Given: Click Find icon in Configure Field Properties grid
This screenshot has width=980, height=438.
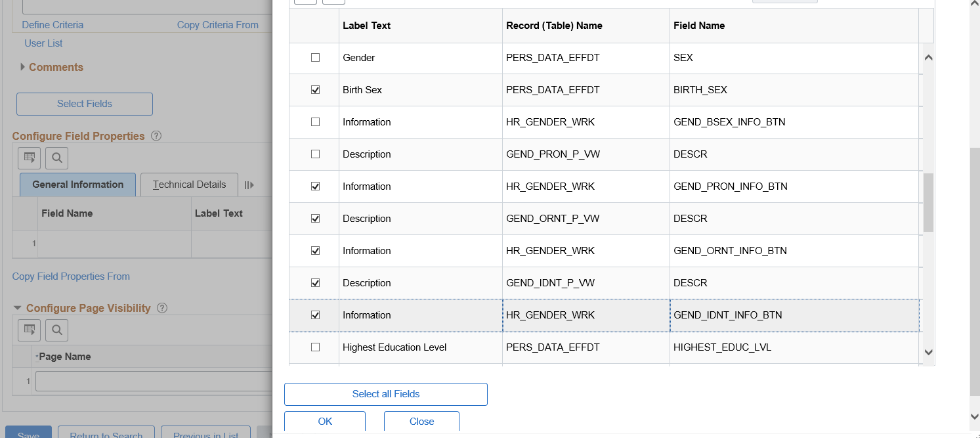Looking at the screenshot, I should (x=57, y=158).
